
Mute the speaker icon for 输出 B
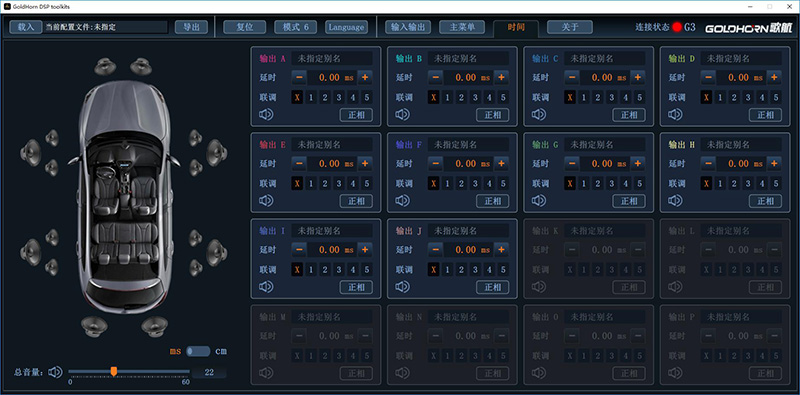[403, 114]
